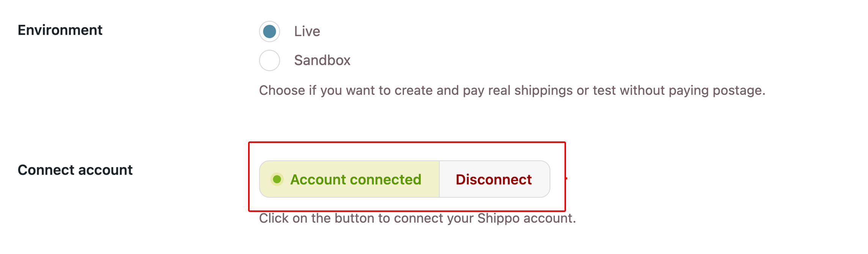The height and width of the screenshot is (254, 868).
Task: Select the Live environment radio button
Action: coord(269,31)
